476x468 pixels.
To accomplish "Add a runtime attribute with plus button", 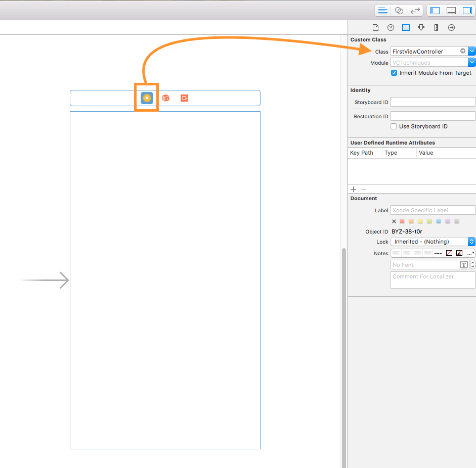I will 354,189.
